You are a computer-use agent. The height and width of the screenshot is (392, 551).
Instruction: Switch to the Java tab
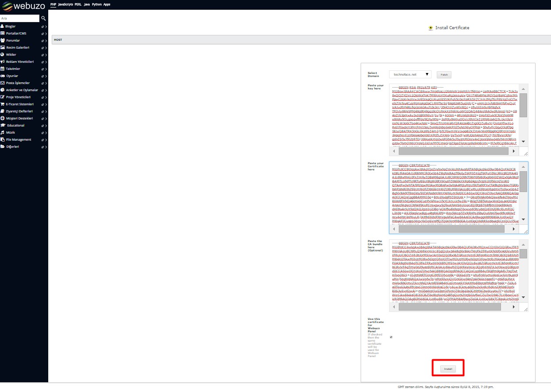[x=87, y=4]
